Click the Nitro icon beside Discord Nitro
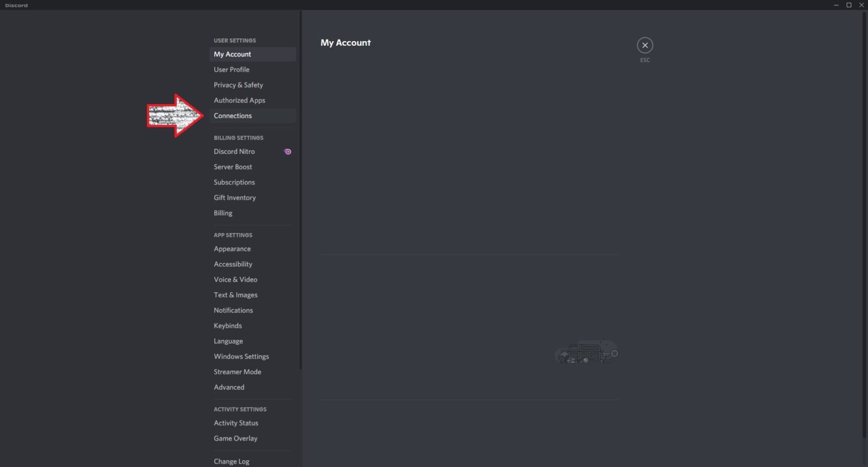Image resolution: width=868 pixels, height=467 pixels. (288, 152)
